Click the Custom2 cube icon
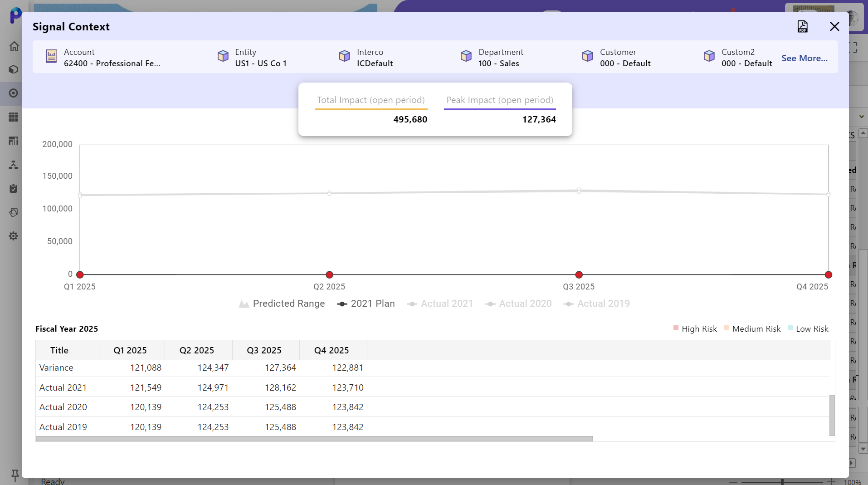Viewport: 868px width, 485px height. 709,56
